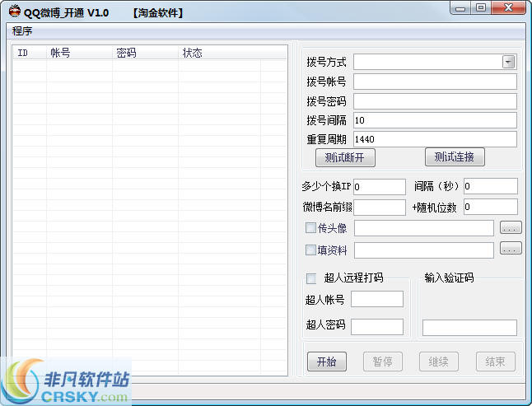The height and width of the screenshot is (406, 532).
Task: Click the QQ微博 app icon in title bar
Action: click(15, 11)
